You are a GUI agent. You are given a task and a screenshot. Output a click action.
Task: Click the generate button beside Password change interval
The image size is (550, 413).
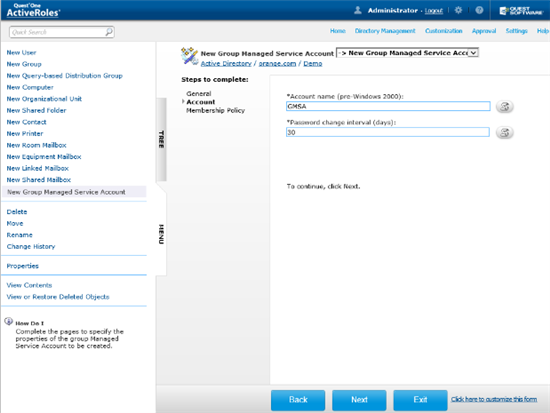pos(504,133)
